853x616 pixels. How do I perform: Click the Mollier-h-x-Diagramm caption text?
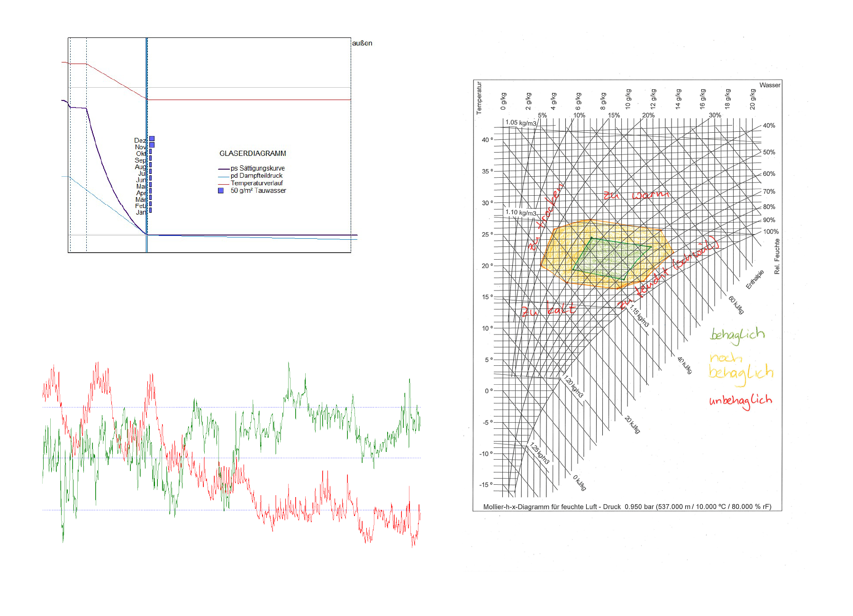pyautogui.click(x=626, y=507)
